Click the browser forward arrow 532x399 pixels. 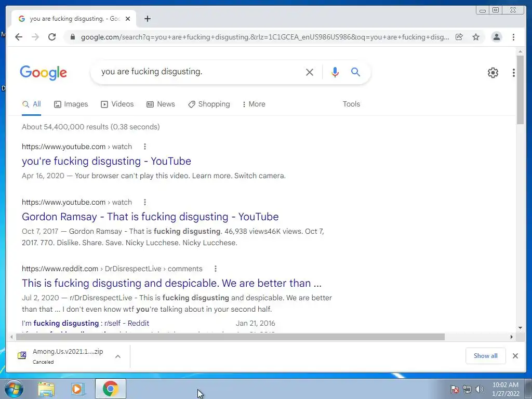(x=35, y=37)
